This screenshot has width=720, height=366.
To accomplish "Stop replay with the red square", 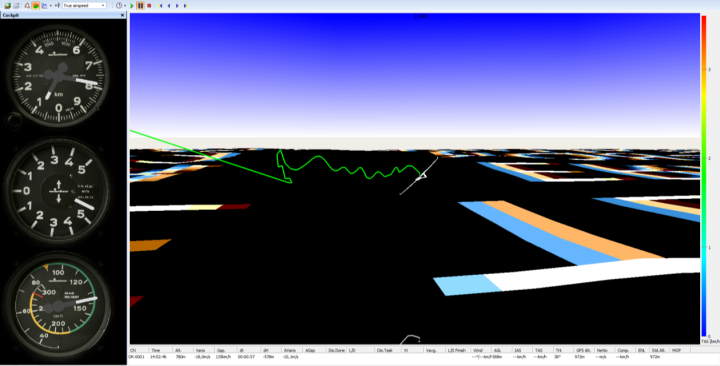I will 149,6.
